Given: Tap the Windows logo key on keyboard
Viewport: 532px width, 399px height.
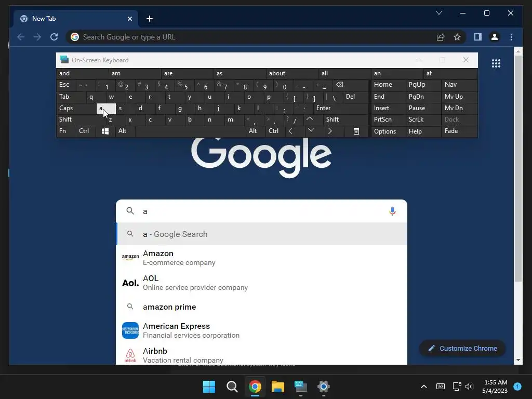Looking at the screenshot, I should point(105,131).
